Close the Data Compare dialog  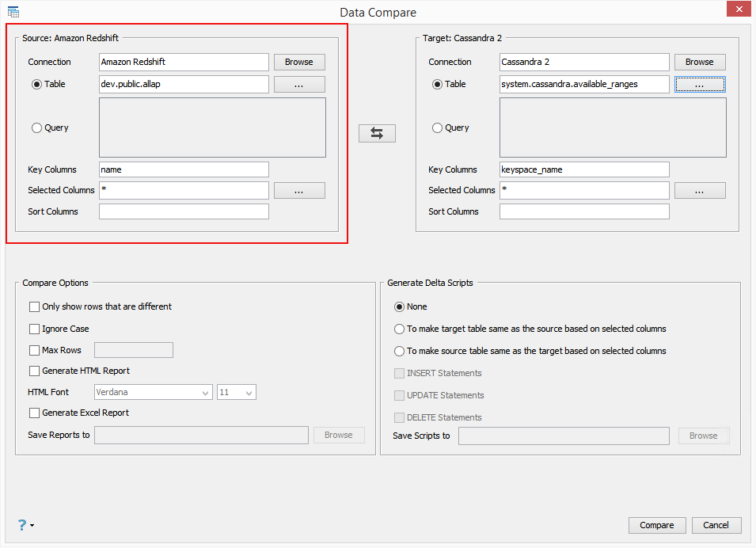[x=737, y=9]
